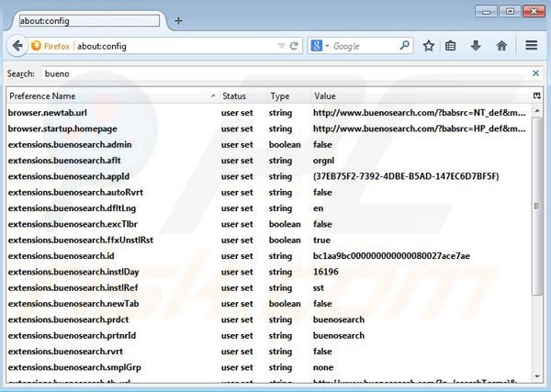Select the browser.newtab.url preference
This screenshot has height=392, width=551.
tap(268, 113)
